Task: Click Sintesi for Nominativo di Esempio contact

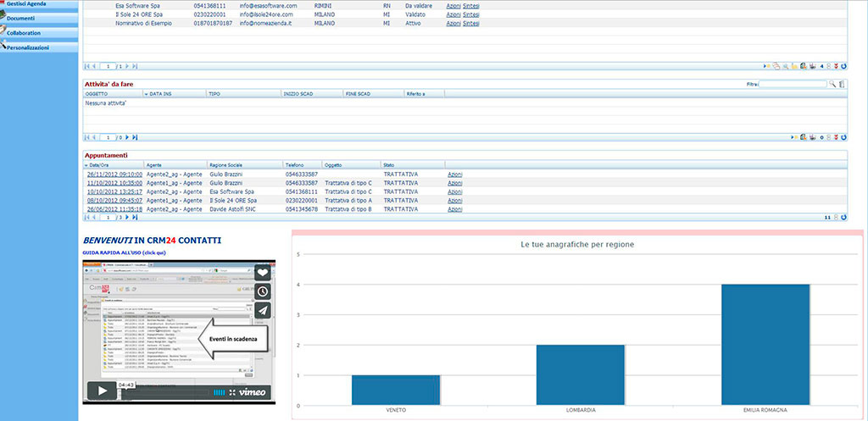Action: 471,23
